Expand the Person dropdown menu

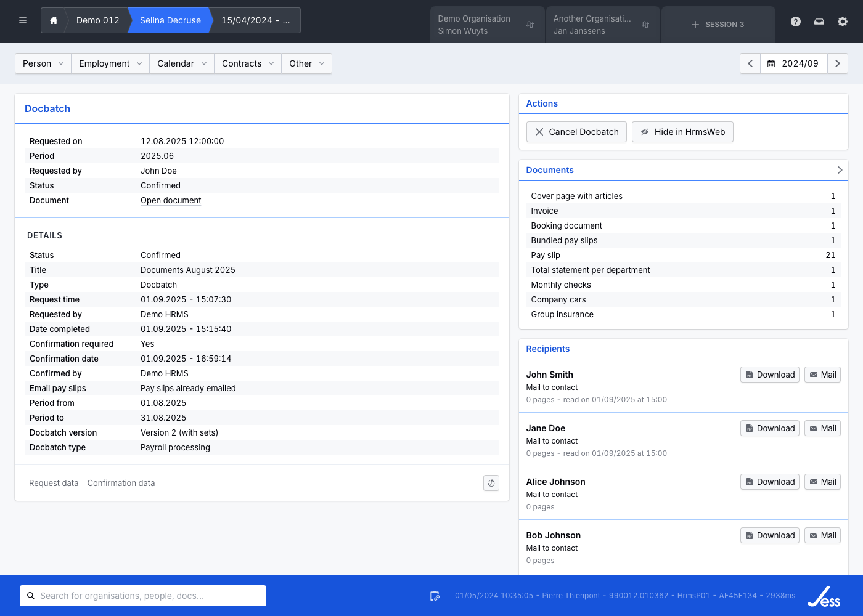click(43, 63)
